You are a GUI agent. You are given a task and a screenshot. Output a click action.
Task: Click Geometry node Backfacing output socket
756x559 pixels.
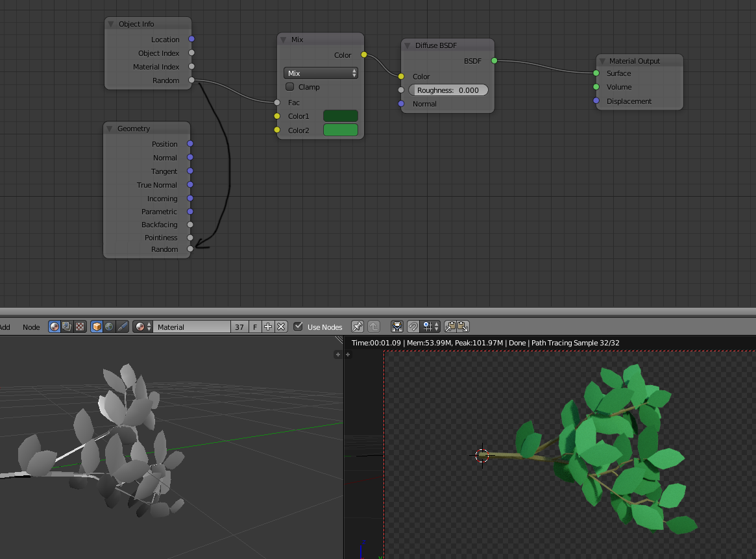(190, 224)
